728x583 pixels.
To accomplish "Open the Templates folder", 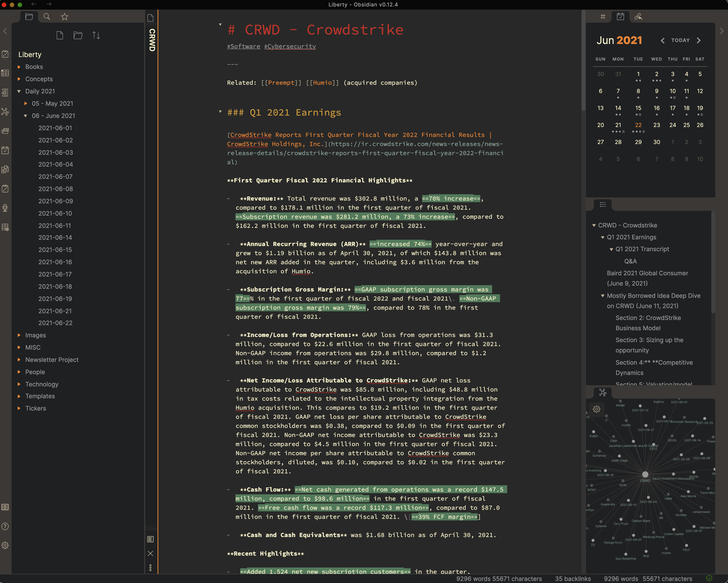I will coord(40,396).
